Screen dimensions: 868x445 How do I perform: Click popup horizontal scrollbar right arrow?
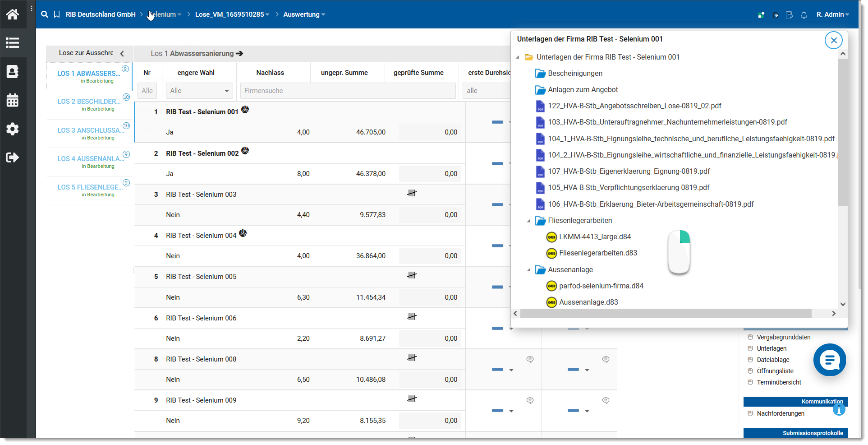834,314
